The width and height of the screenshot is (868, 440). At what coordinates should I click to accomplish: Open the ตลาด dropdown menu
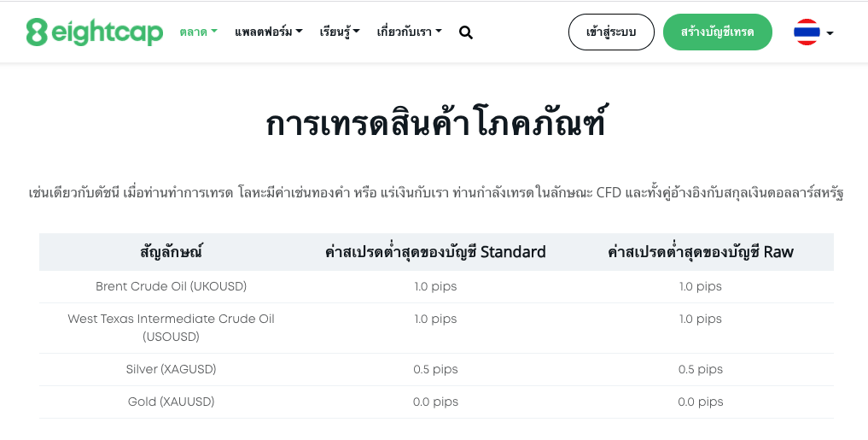(x=198, y=32)
